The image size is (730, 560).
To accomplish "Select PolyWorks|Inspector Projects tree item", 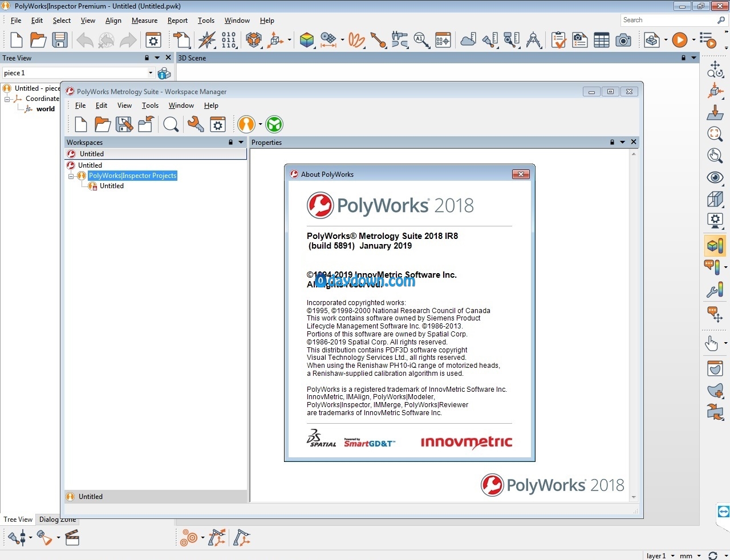I will pyautogui.click(x=133, y=176).
